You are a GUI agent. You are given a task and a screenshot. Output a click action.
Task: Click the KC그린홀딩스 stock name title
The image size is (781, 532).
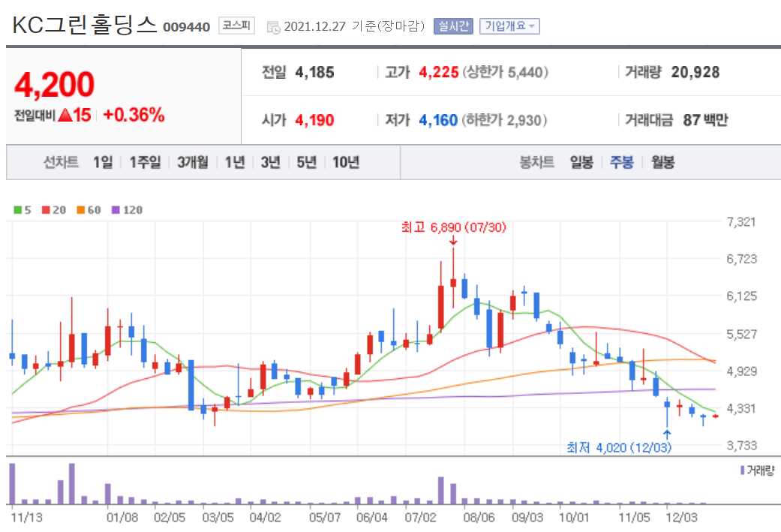click(x=84, y=25)
